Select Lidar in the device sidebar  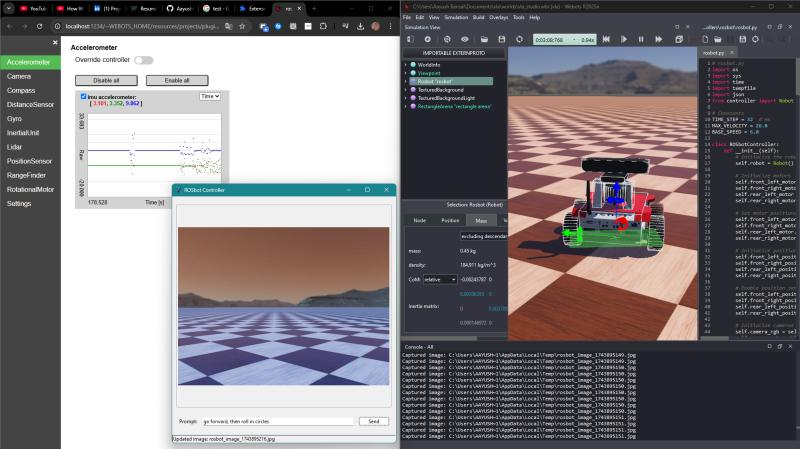18,146
